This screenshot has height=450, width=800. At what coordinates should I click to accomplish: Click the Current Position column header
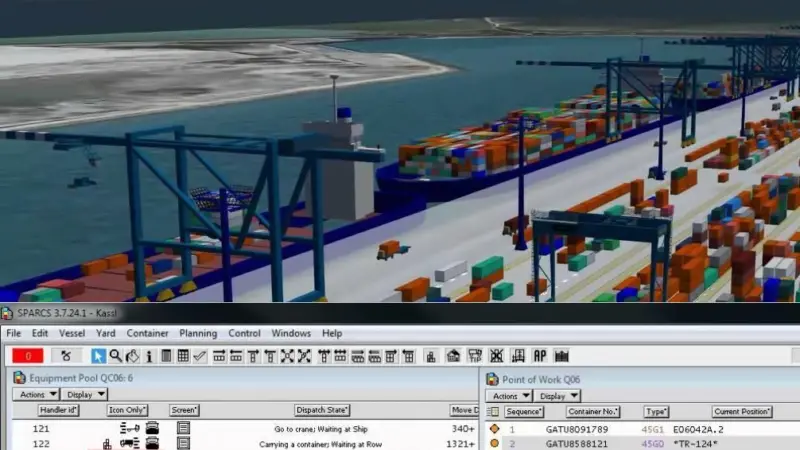tap(742, 412)
